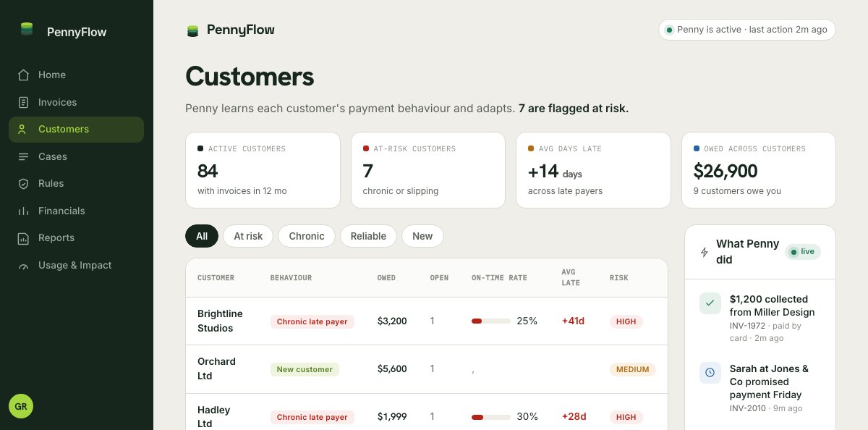Click the Penny is active status pill
The height and width of the screenshot is (430, 868).
(x=747, y=30)
